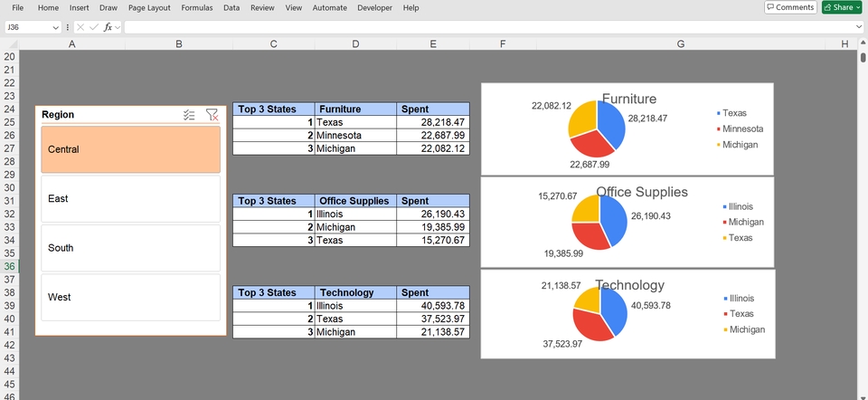Open the Insert Function fx button
868x400 pixels.
pos(108,27)
